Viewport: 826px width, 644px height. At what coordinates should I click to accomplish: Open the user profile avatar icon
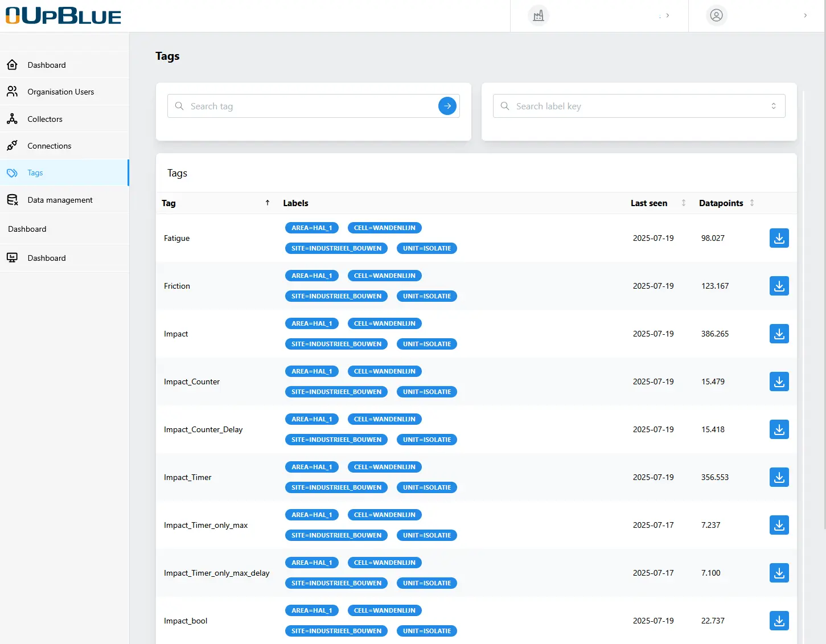pyautogui.click(x=716, y=16)
